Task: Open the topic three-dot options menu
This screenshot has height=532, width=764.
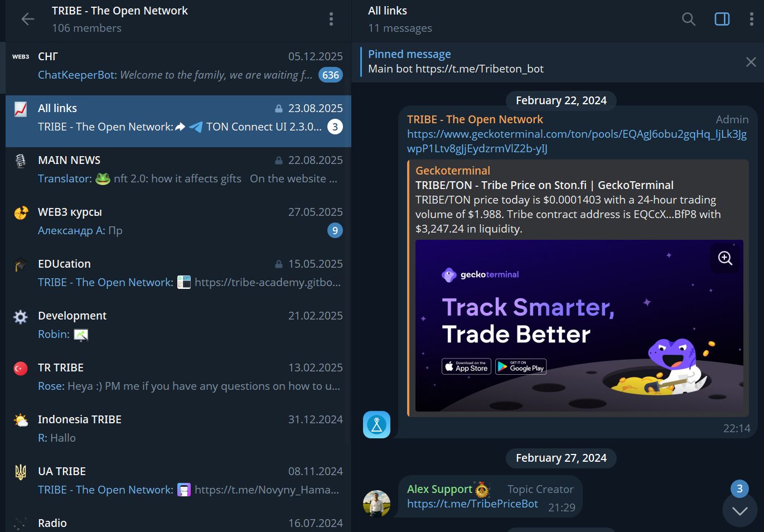Action: click(752, 20)
